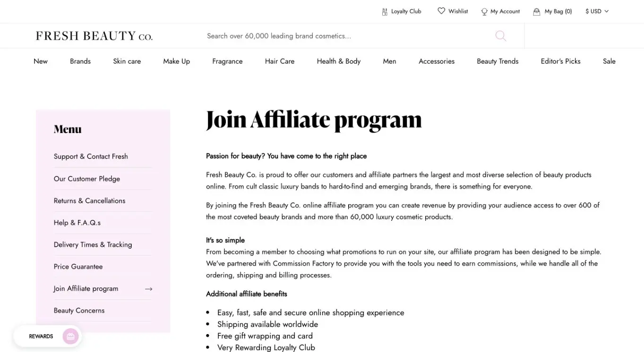Click the magnifying glass search icon
Image resolution: width=644 pixels, height=352 pixels.
(x=501, y=36)
